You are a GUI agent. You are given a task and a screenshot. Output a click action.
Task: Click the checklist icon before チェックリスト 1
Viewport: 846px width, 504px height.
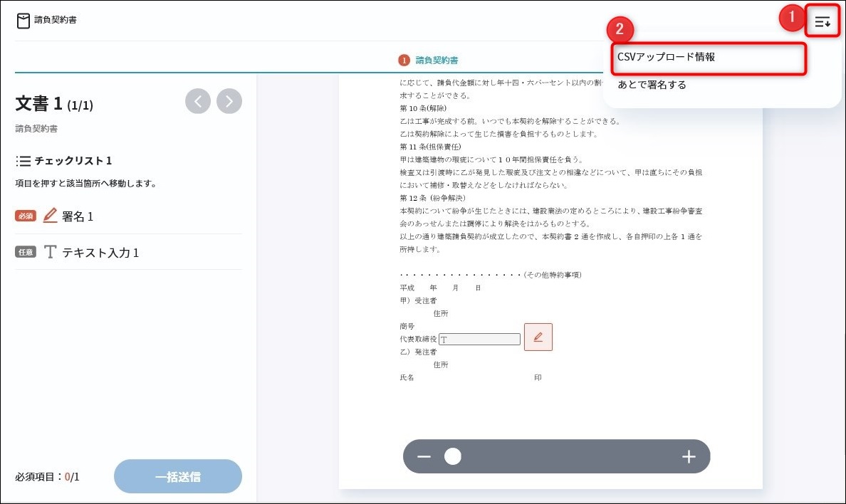pos(23,161)
